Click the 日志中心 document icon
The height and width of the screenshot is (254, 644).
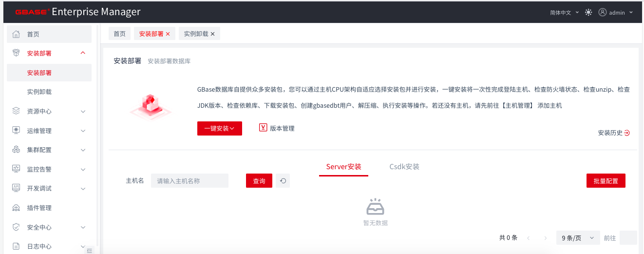(x=16, y=246)
